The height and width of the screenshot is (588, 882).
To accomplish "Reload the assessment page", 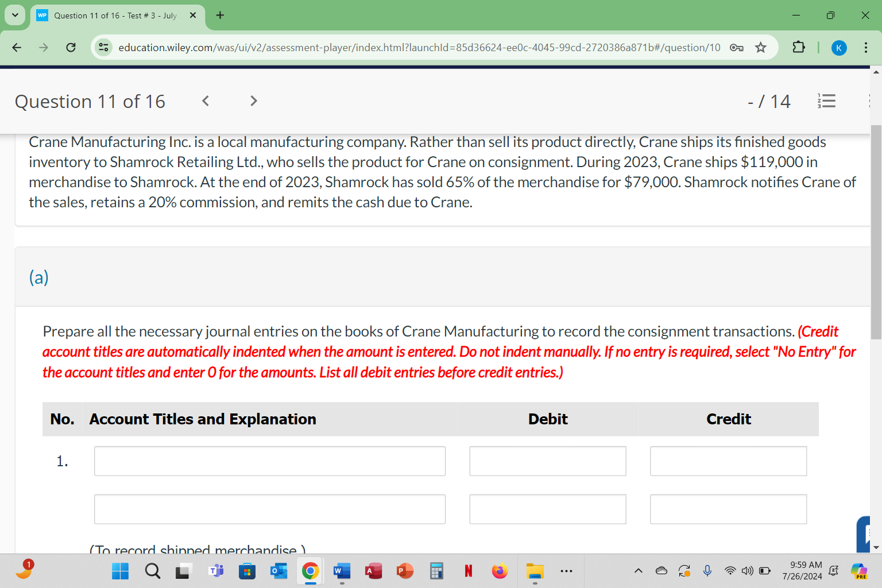I will coord(71,47).
